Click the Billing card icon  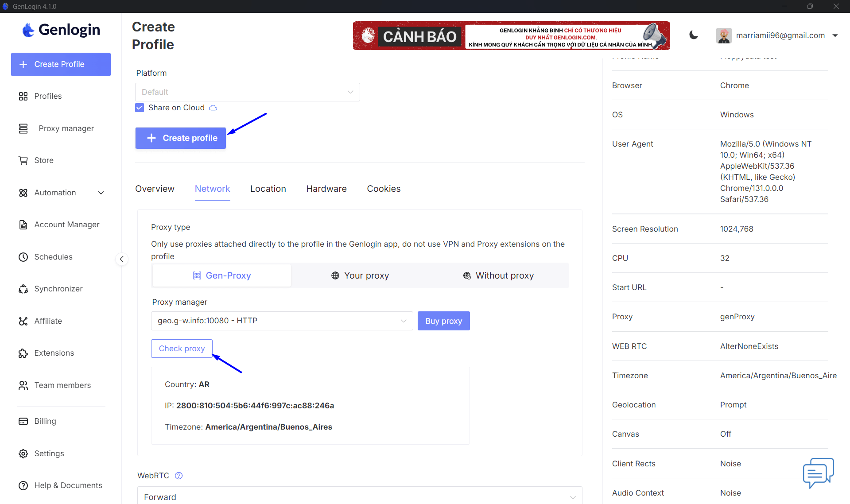point(23,421)
